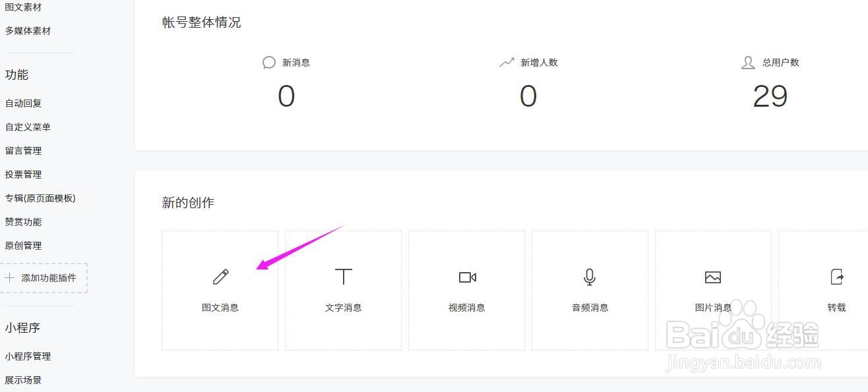This screenshot has width=868, height=392.
Task: Click the 新增人数 trend chart icon
Action: 507,63
